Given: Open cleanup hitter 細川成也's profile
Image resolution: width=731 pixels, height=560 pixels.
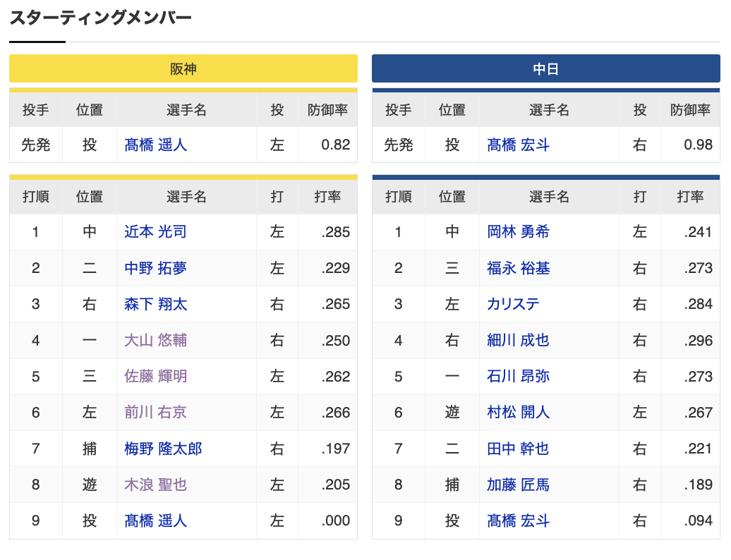Looking at the screenshot, I should pos(519,340).
